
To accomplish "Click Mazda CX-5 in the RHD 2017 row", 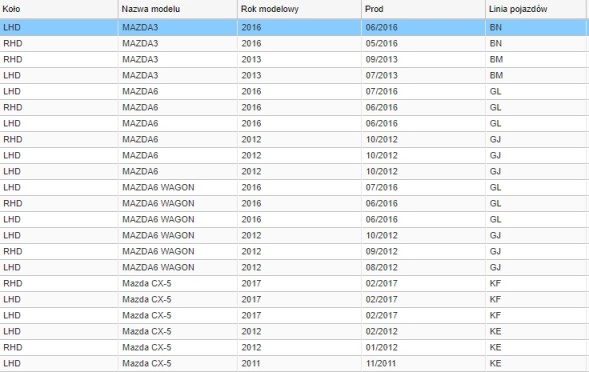I will tap(146, 283).
